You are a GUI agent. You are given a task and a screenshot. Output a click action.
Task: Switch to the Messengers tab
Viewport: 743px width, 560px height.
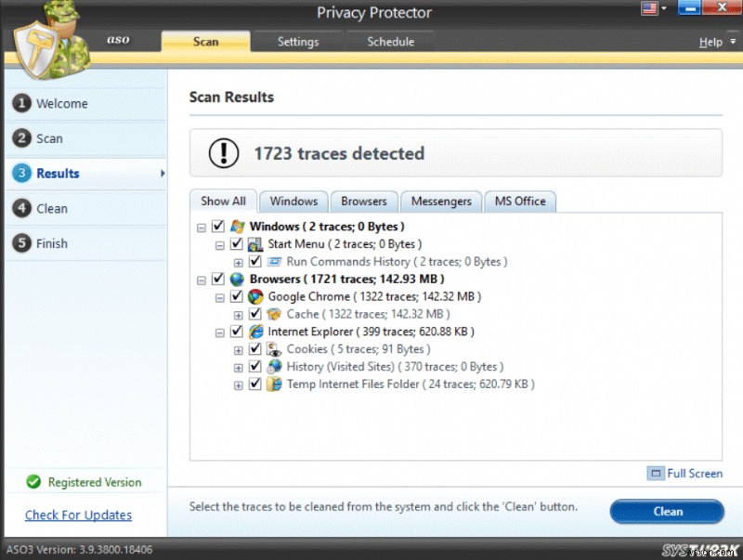pos(440,201)
